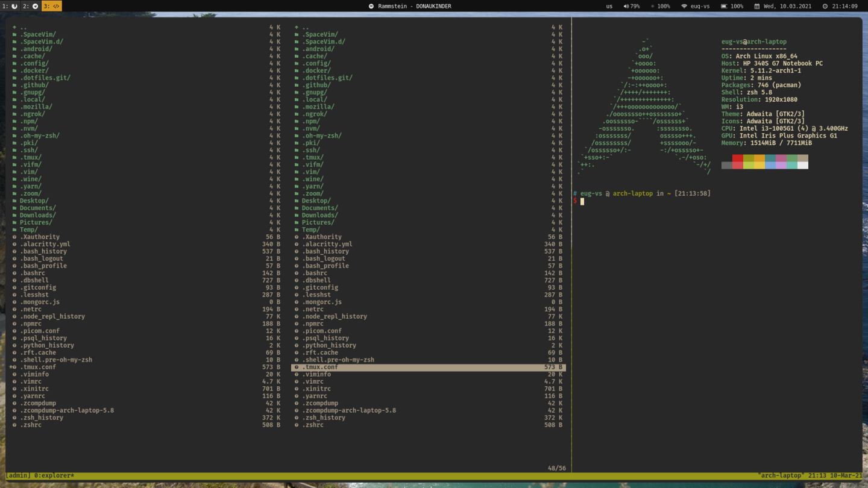Open the calendar date icon
Screen dimensions: 868x488
[756, 6]
